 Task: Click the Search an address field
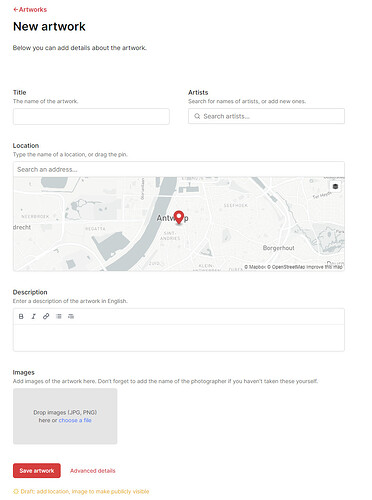(179, 169)
